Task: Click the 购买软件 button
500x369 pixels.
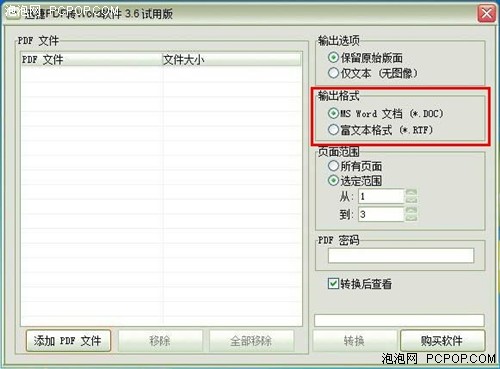Action: [442, 341]
